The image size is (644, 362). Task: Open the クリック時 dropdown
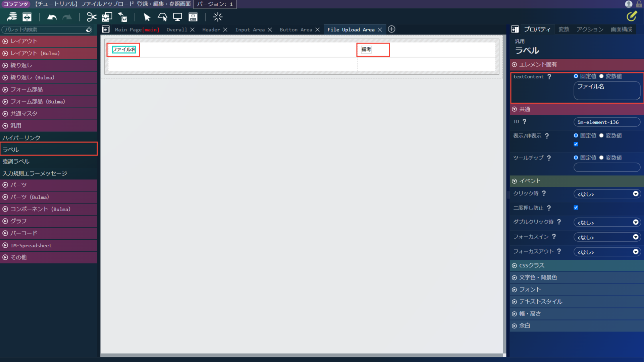coord(607,194)
